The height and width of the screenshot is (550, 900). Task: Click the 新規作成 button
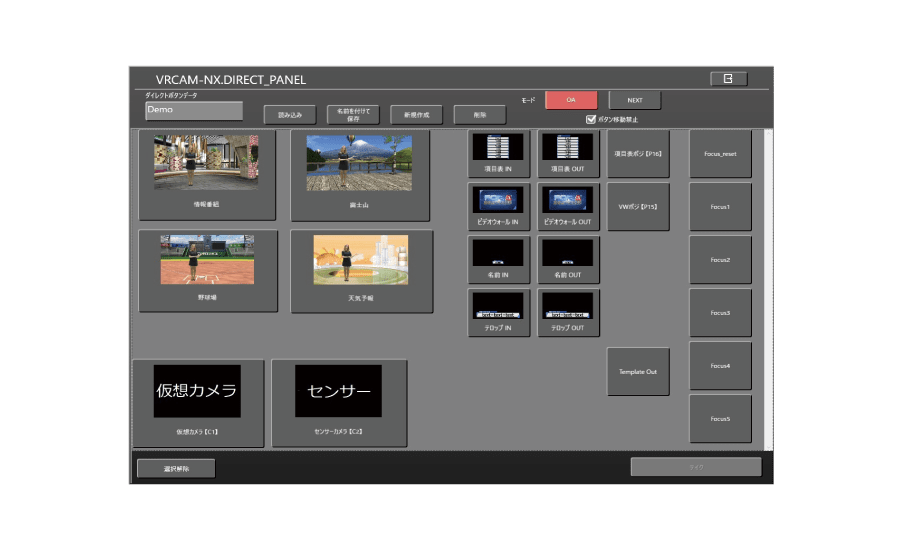click(416, 115)
